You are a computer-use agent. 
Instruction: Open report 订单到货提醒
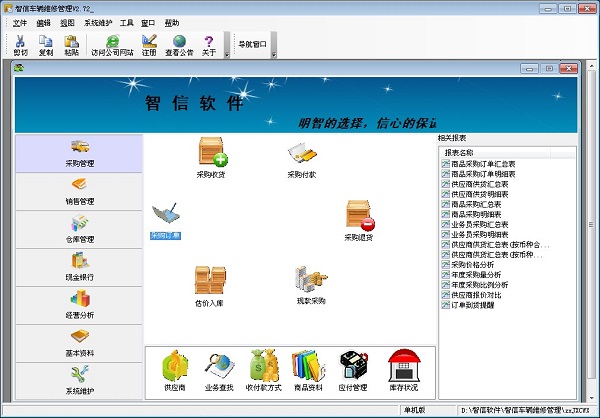pos(468,305)
